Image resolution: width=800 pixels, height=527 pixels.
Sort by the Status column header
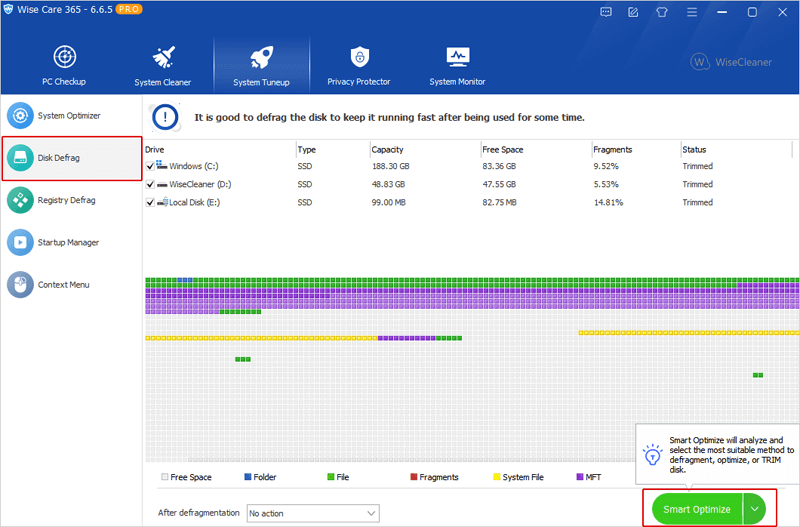(694, 149)
